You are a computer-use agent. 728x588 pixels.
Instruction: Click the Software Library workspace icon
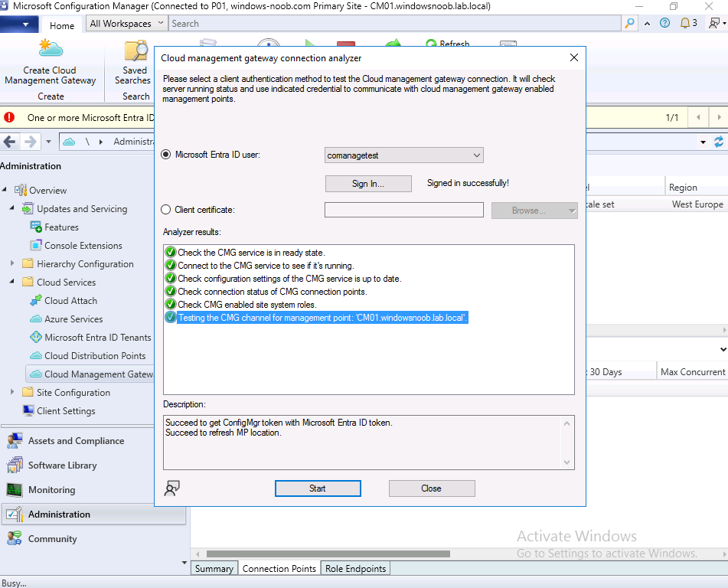click(x=15, y=465)
